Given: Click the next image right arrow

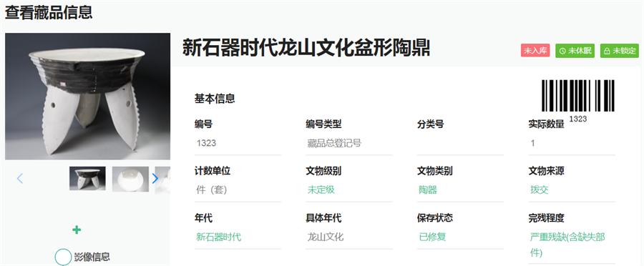Looking at the screenshot, I should coord(155,178).
